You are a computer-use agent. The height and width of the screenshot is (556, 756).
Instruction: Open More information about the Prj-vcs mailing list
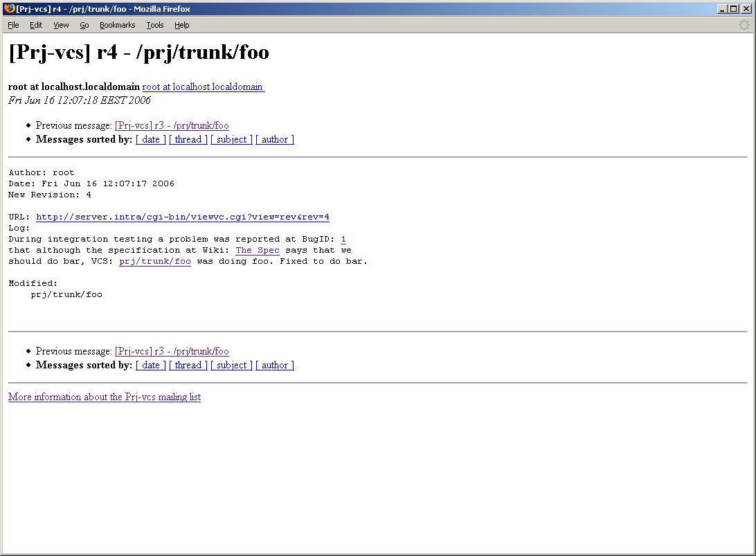pyautogui.click(x=105, y=397)
